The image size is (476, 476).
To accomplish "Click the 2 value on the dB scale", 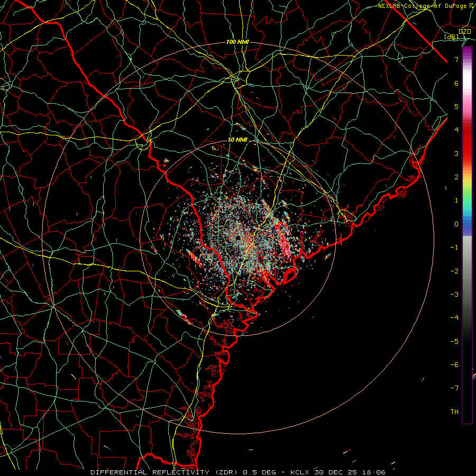I will (456, 177).
